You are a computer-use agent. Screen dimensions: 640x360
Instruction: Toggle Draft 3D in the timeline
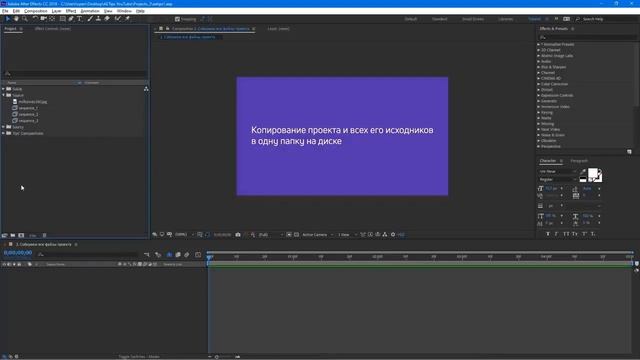[x=158, y=255]
